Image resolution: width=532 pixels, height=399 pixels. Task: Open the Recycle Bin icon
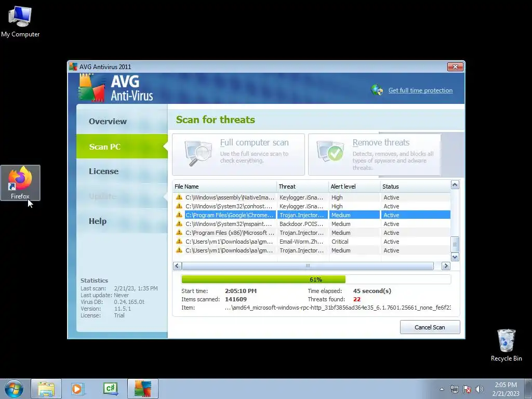pyautogui.click(x=506, y=345)
